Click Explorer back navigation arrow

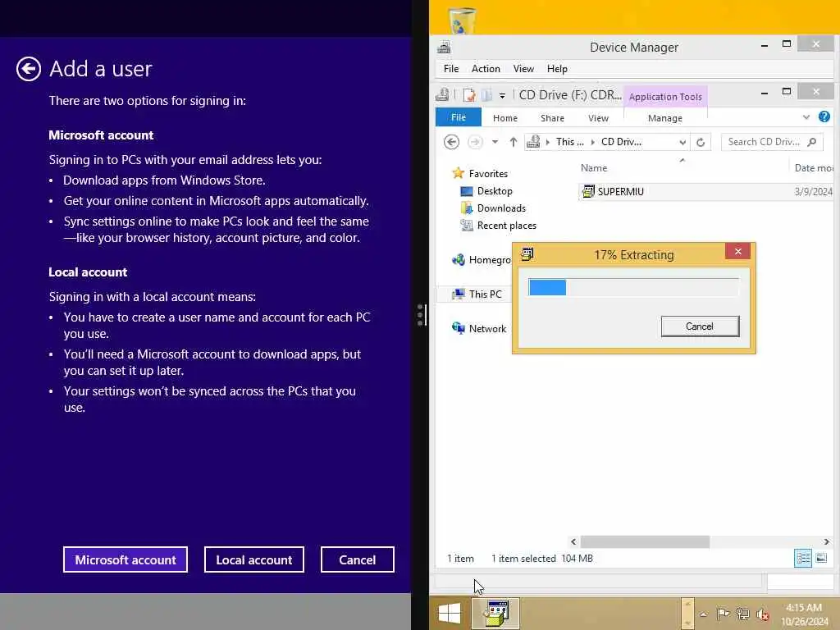(452, 142)
